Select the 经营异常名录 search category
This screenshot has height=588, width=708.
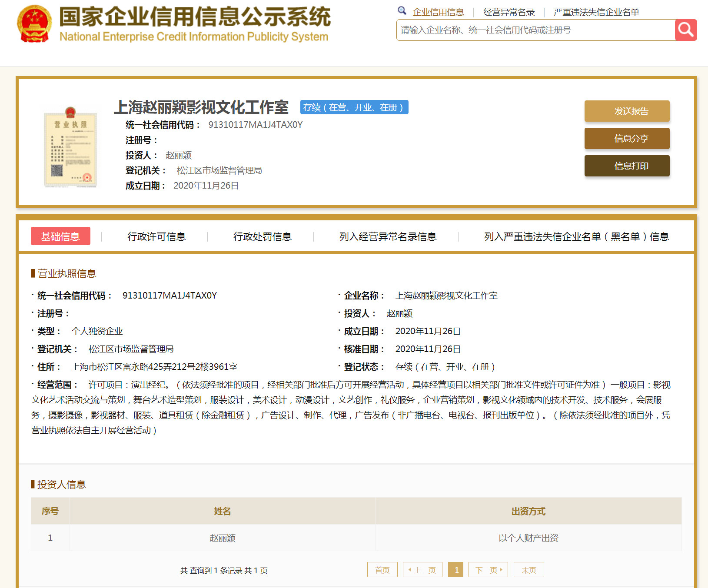tap(509, 12)
